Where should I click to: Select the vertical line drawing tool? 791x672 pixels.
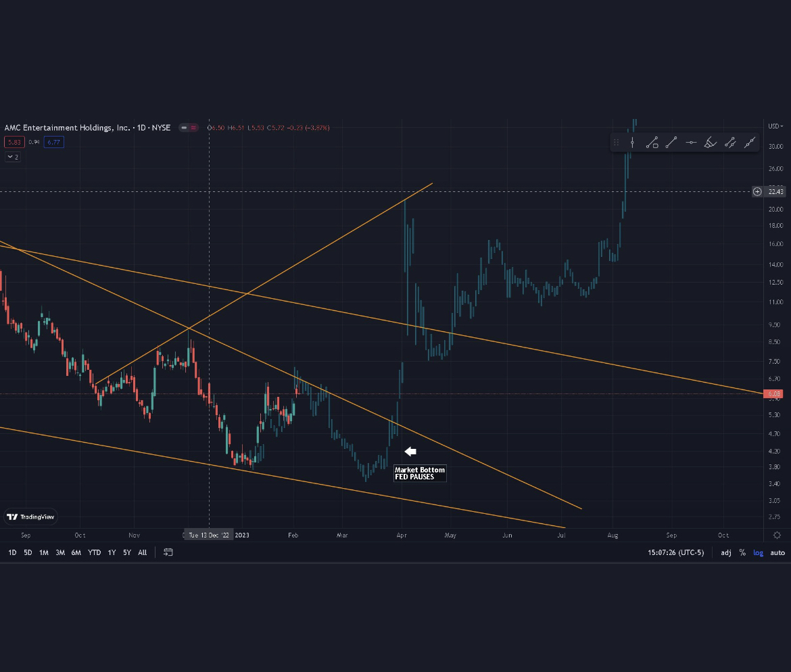click(632, 143)
